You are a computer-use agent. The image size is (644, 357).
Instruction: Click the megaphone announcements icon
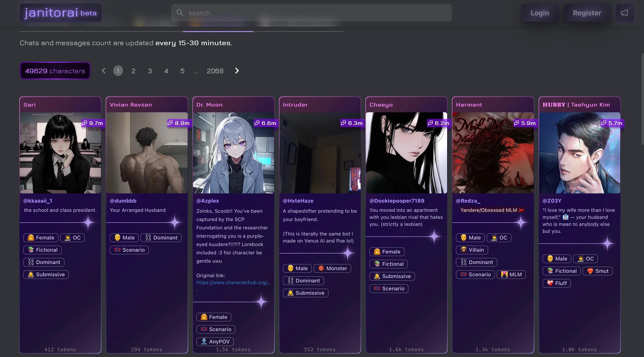pos(624,13)
